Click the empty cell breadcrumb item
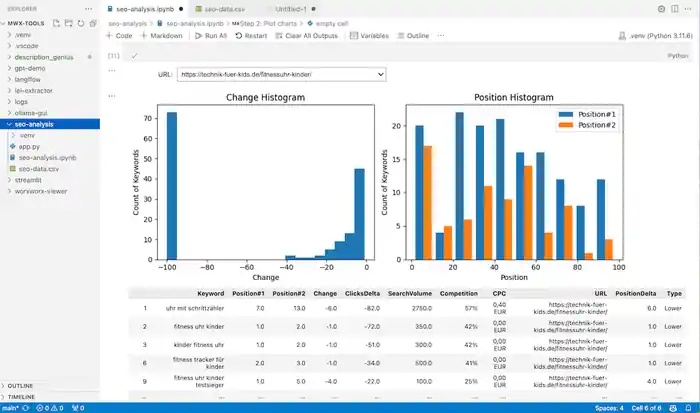 coord(332,23)
